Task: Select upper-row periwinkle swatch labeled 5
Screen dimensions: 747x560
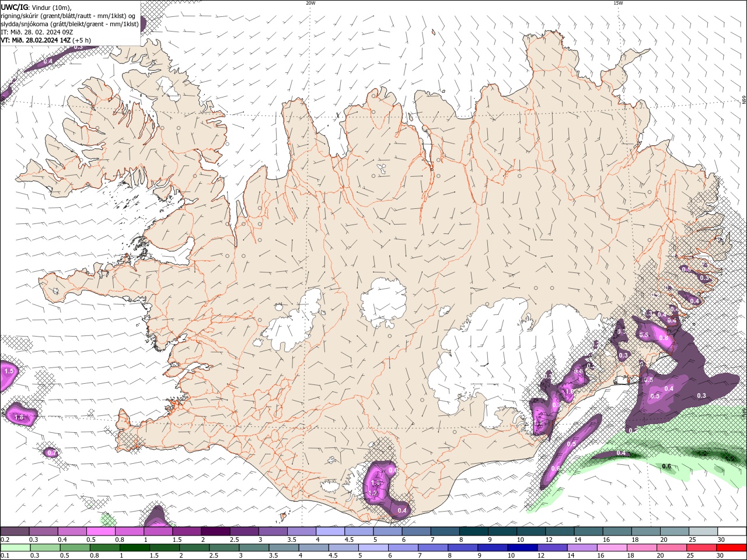Action: [x=388, y=531]
